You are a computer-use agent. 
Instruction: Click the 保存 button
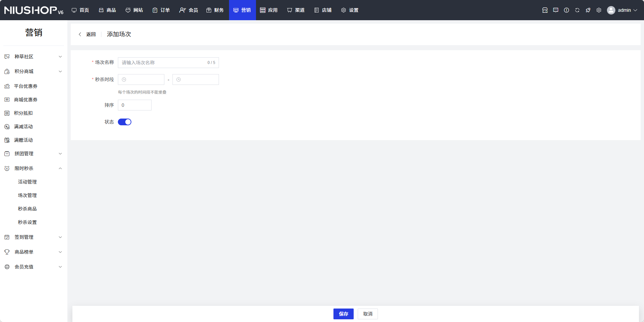coord(344,314)
